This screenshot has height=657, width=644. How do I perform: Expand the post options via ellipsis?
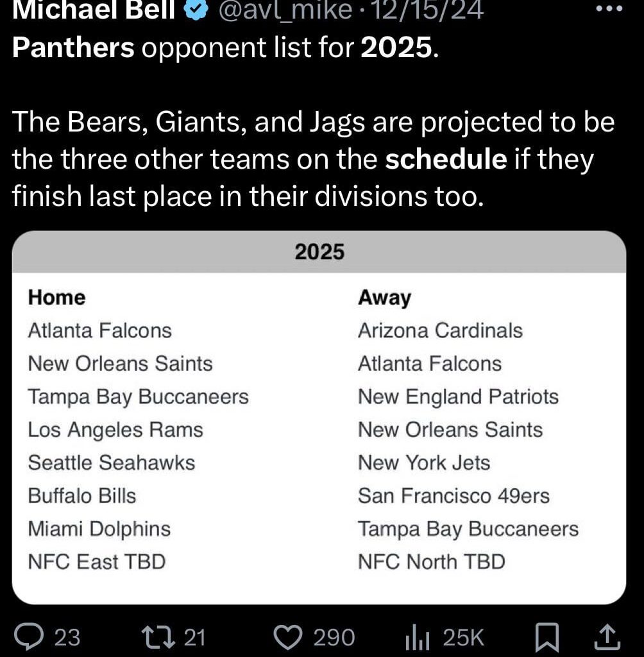click(613, 8)
